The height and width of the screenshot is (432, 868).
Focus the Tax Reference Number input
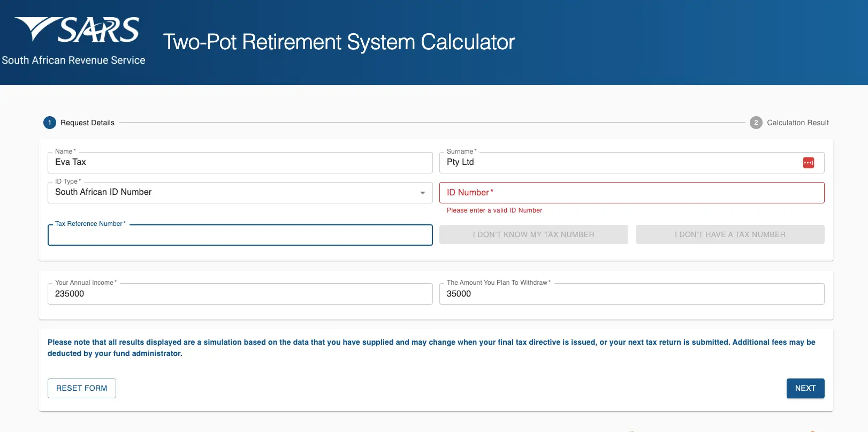(240, 236)
